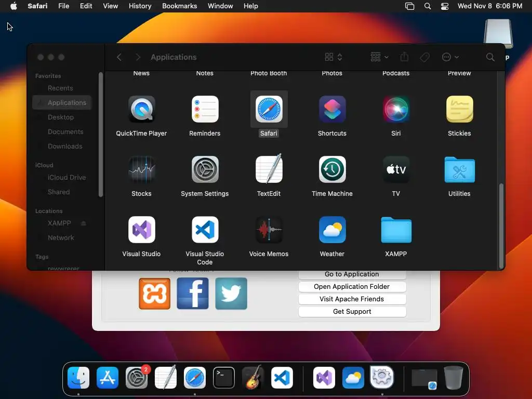This screenshot has height=399, width=532.
Task: Click Open Application Folder button
Action: [x=352, y=287]
